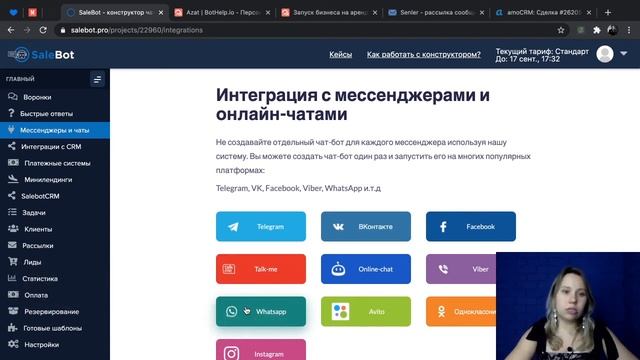Click the Текущий тариф: Стандарт text
Image resolution: width=640 pixels, height=360 pixels.
tap(542, 51)
